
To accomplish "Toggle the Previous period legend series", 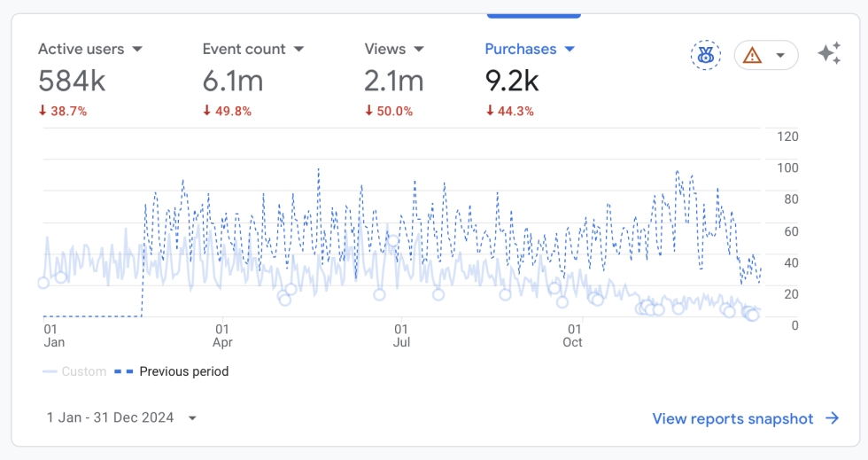I will [x=172, y=371].
